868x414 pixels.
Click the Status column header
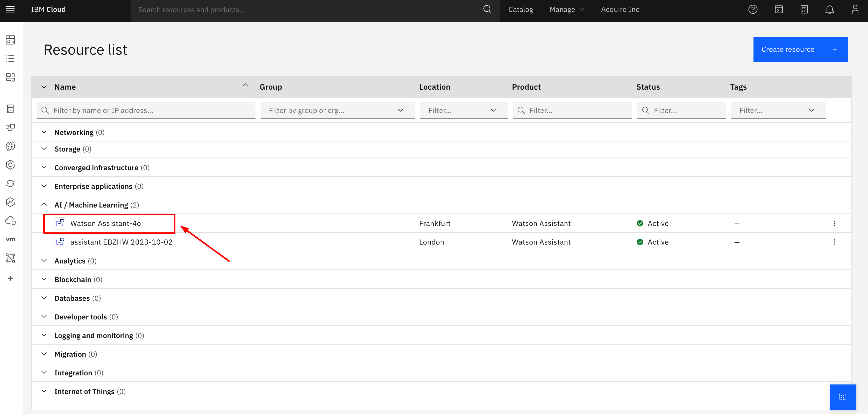(648, 87)
